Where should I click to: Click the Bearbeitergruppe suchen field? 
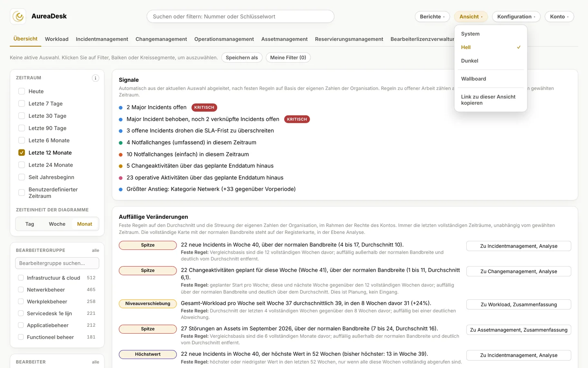tap(57, 263)
